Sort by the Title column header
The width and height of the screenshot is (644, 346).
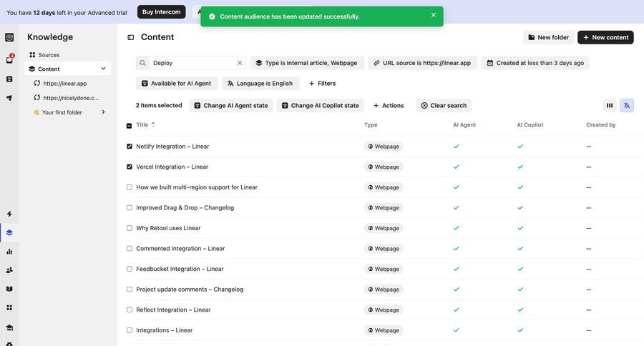click(x=145, y=125)
